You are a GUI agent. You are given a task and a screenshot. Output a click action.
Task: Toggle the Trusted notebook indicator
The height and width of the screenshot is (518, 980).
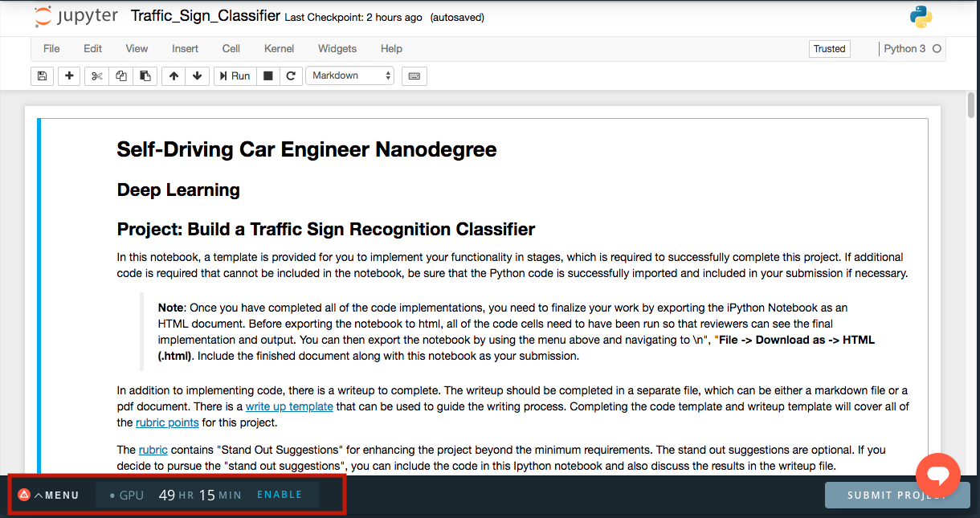pyautogui.click(x=829, y=49)
